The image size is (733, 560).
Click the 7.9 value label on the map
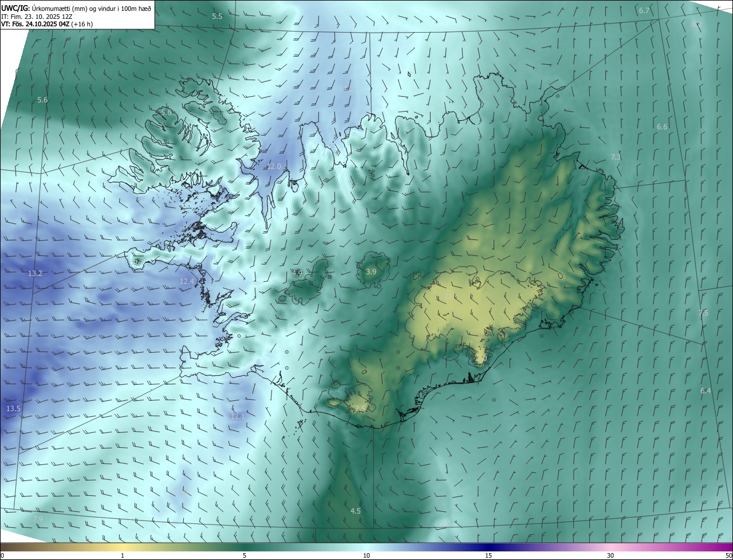(38, 519)
